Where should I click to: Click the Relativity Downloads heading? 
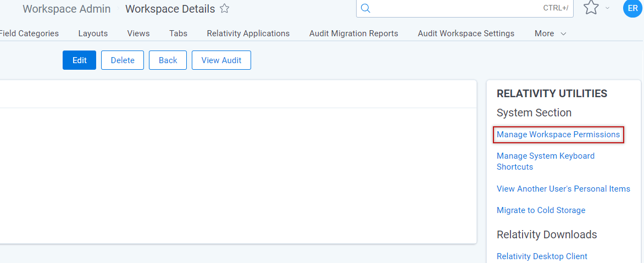point(547,234)
